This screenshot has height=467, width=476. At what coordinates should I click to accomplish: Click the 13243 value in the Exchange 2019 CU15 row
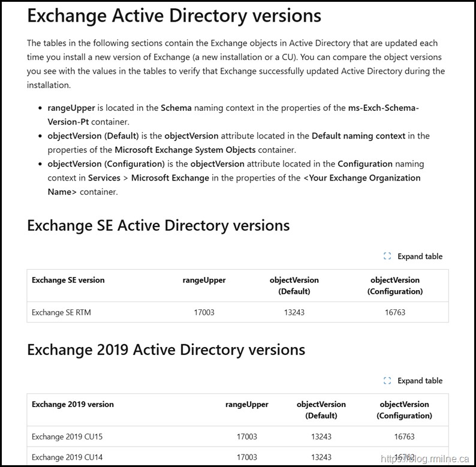point(321,436)
